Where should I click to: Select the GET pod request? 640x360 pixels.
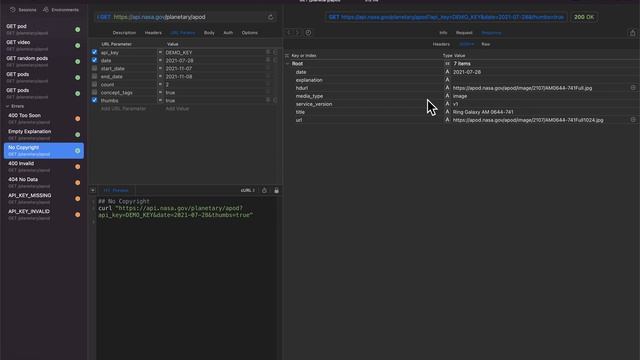(43, 29)
